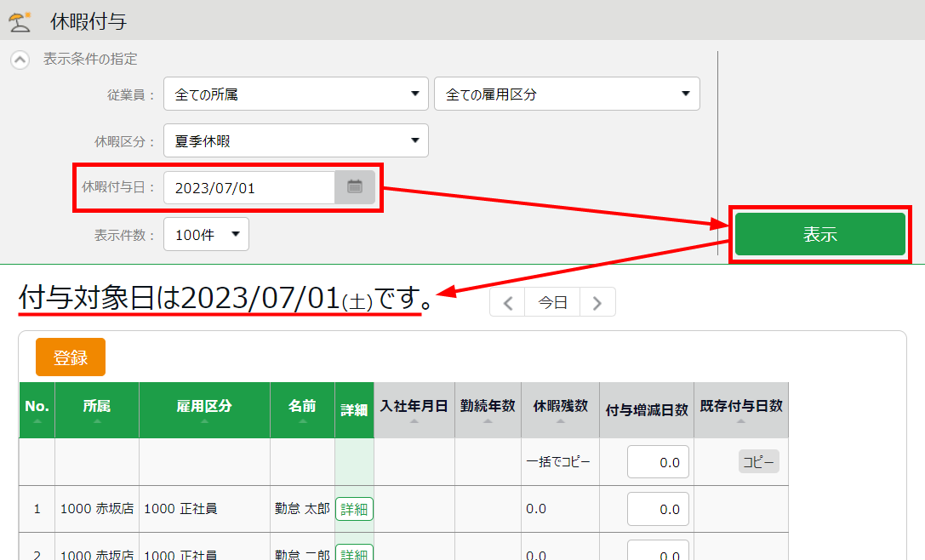Sort table by 名前 column
Screen dimensions: 925x560
click(302, 411)
